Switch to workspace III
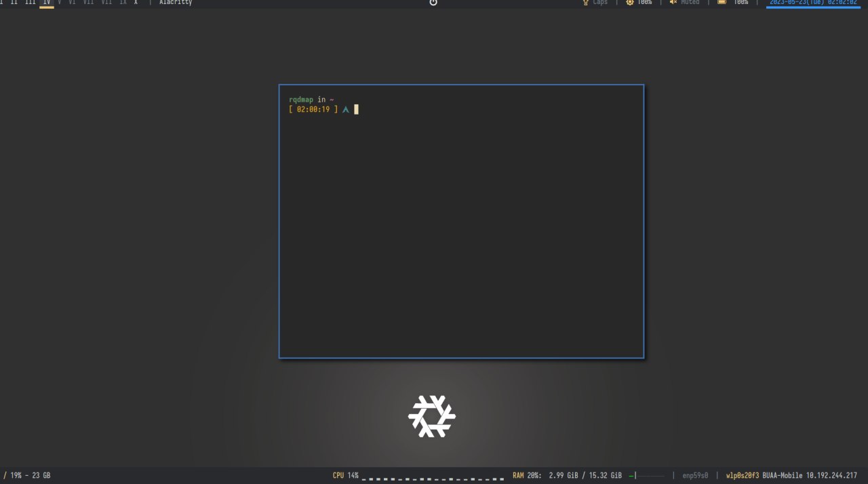The height and width of the screenshot is (484, 868). tap(31, 2)
